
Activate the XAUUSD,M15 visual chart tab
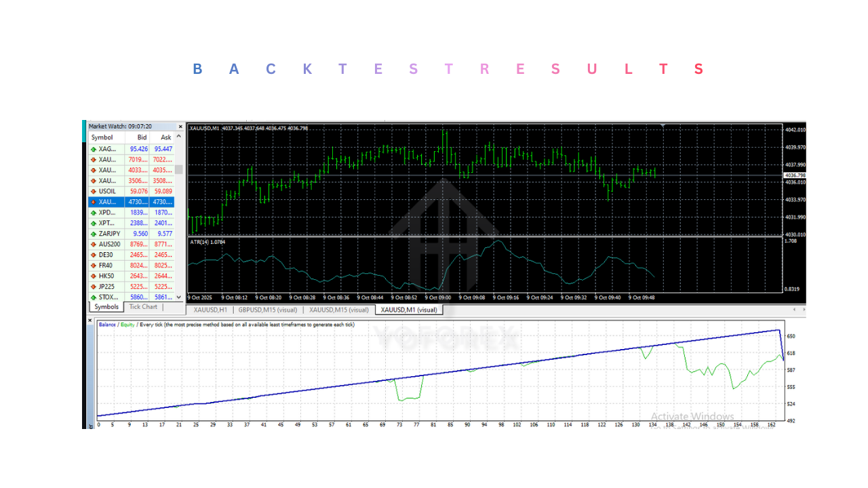point(338,309)
